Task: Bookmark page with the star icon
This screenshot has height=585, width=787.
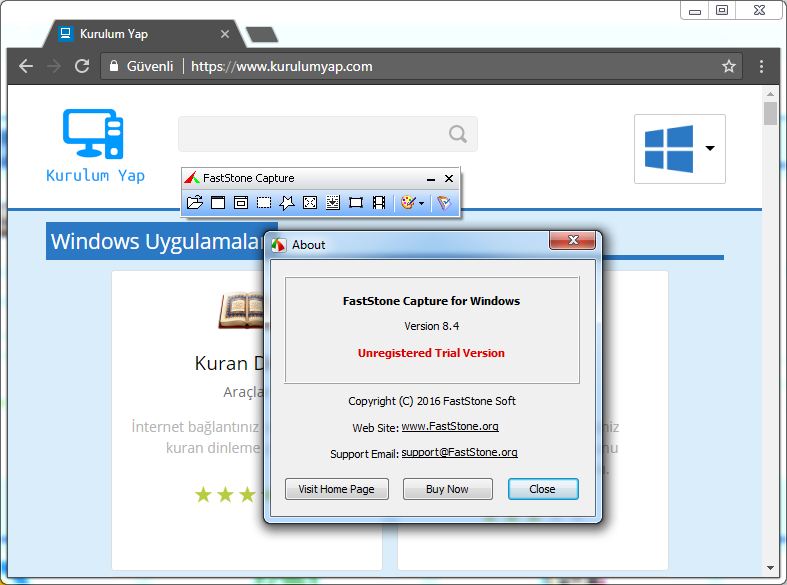Action: (x=729, y=66)
